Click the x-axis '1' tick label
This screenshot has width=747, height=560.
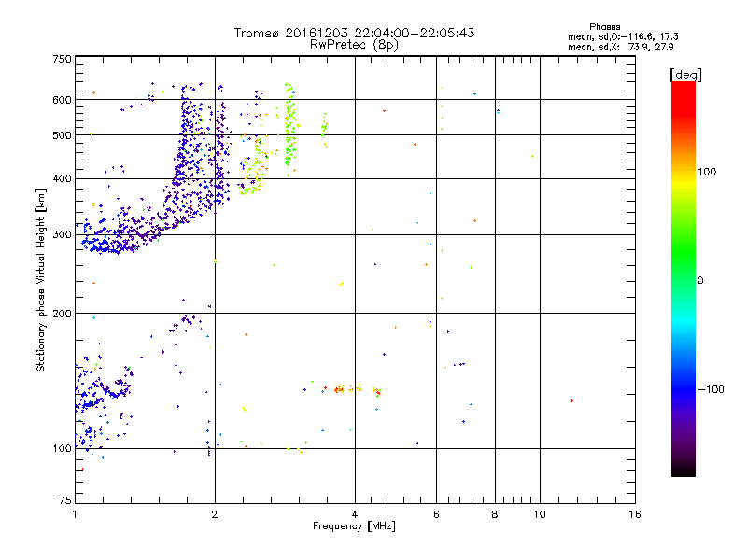click(75, 514)
